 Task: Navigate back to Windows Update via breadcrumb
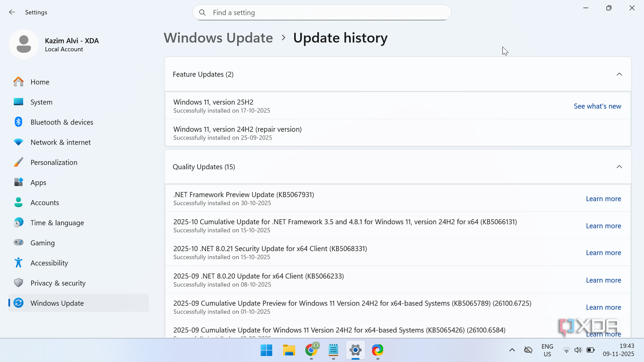218,37
